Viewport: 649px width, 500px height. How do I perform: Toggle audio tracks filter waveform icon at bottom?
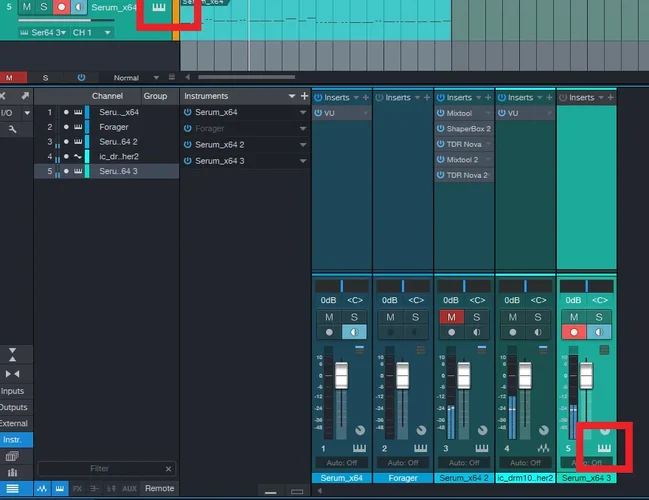pyautogui.click(x=42, y=488)
